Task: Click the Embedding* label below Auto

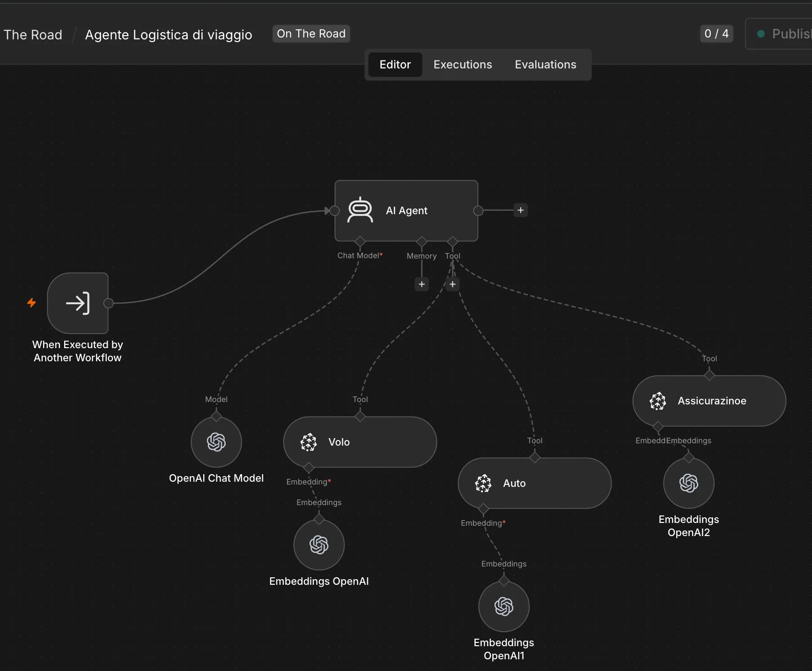Action: 483,523
